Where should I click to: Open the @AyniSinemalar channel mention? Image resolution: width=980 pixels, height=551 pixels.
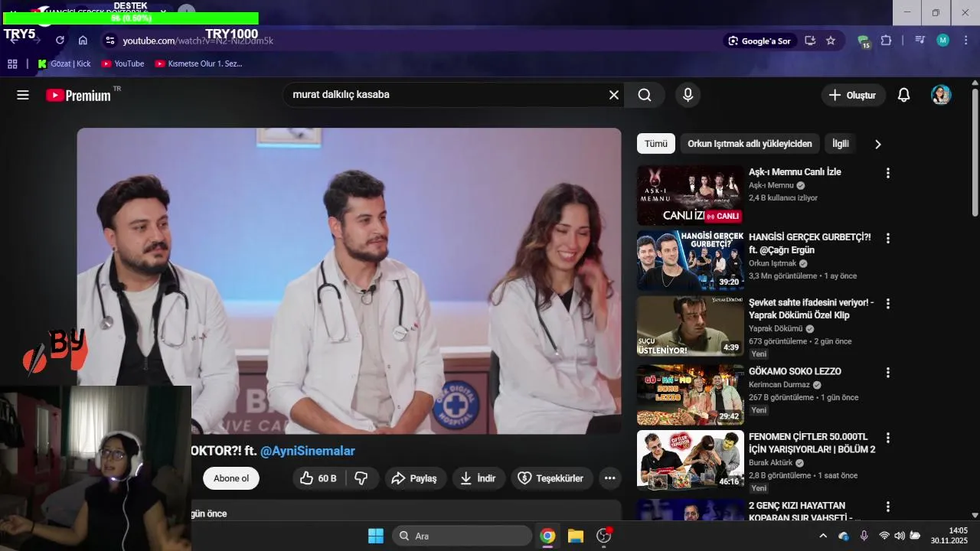tap(308, 452)
